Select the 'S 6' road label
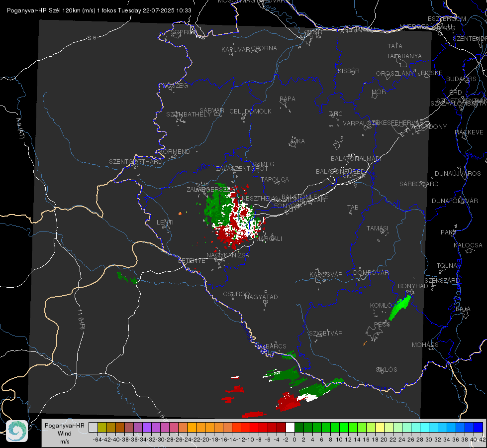The height and width of the screenshot is (448, 487). click(92, 38)
